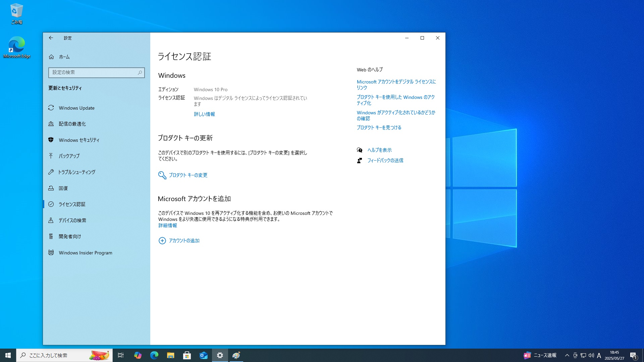Open the paint palette app on taskbar
The height and width of the screenshot is (362, 644).
point(236,355)
